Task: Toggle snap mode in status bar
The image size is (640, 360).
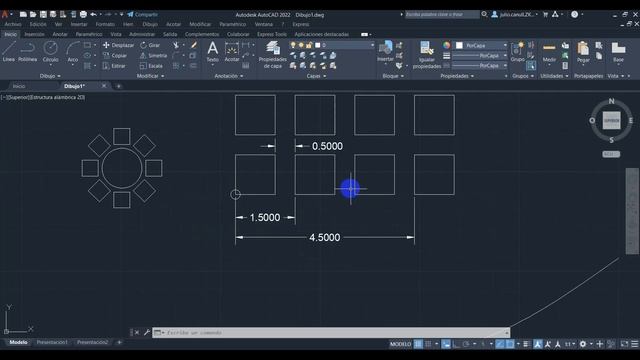Action: pyautogui.click(x=428, y=344)
